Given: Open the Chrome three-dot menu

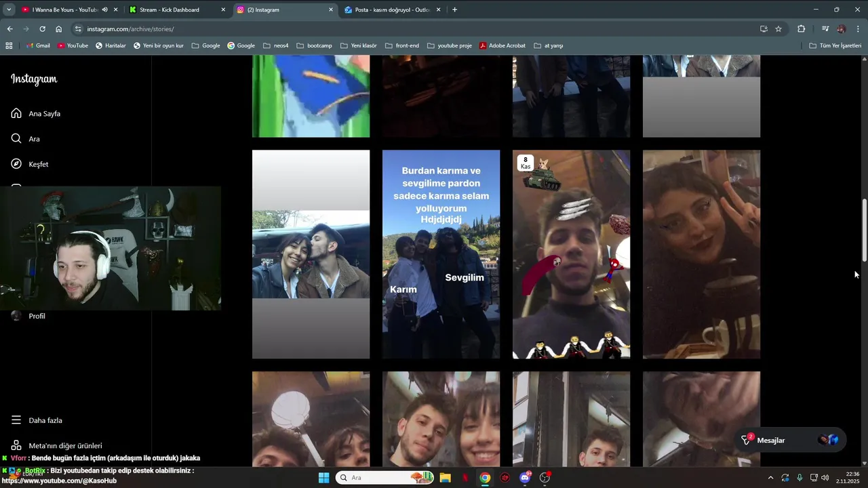Looking at the screenshot, I should pyautogui.click(x=858, y=29).
